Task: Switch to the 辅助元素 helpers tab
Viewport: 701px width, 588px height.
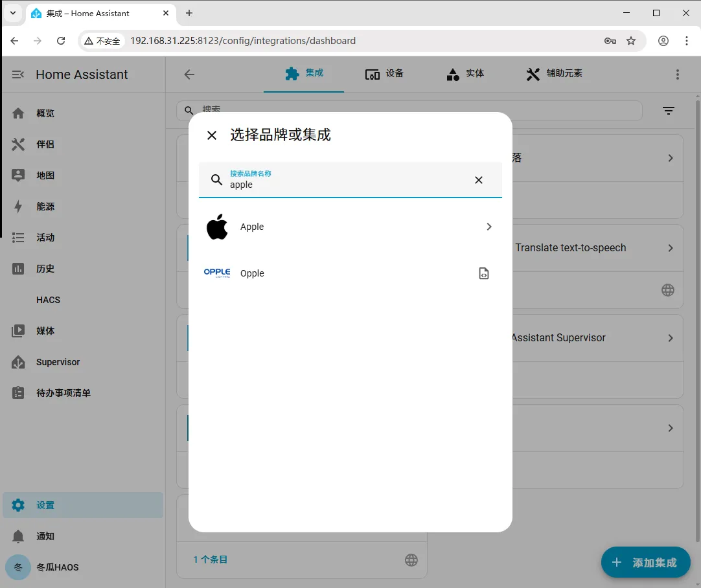Action: pos(555,74)
